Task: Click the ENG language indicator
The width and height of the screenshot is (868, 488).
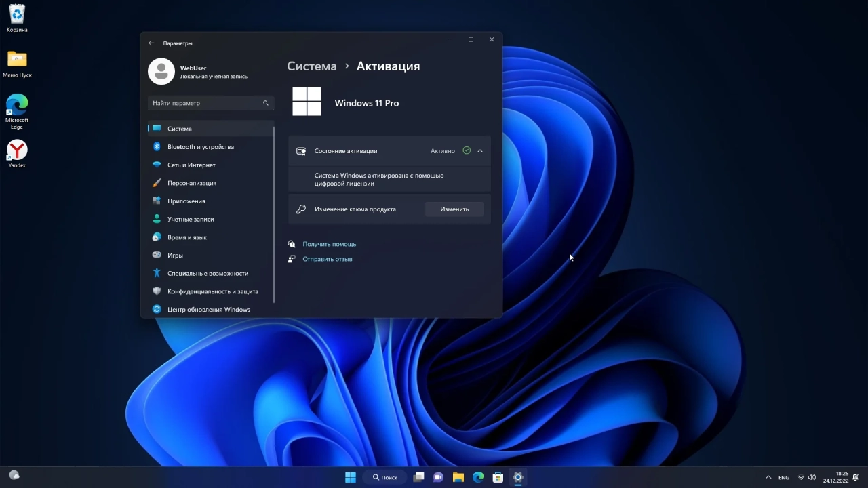Action: 784,478
